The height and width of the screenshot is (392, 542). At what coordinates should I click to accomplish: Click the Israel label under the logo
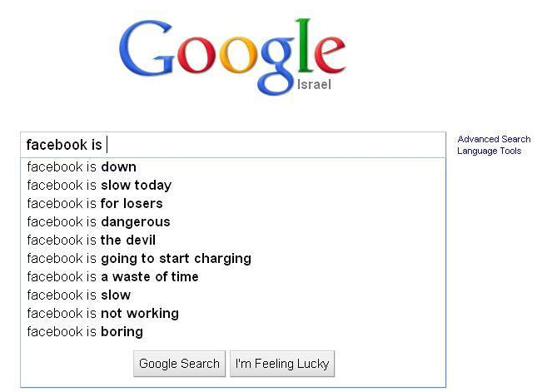[x=314, y=84]
